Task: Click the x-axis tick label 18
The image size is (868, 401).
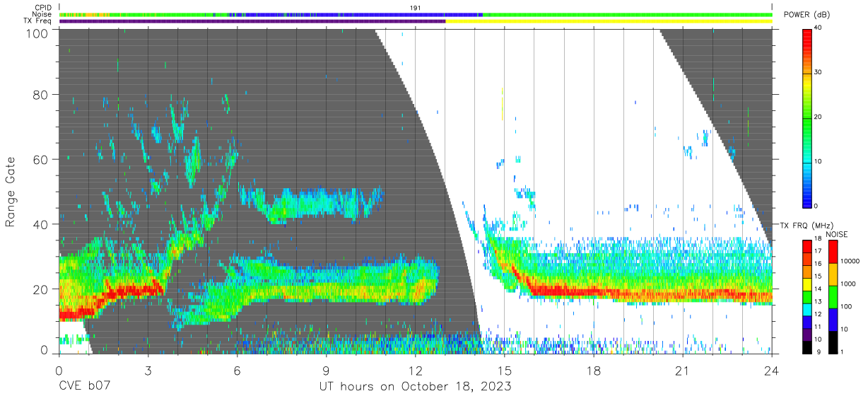Action: (x=594, y=371)
